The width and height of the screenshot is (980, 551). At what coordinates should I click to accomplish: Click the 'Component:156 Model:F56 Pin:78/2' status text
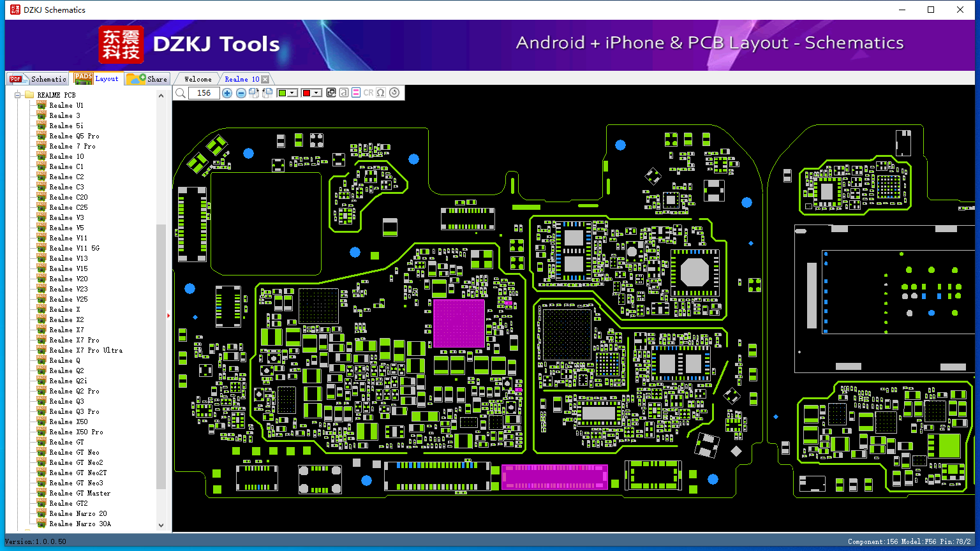point(909,541)
